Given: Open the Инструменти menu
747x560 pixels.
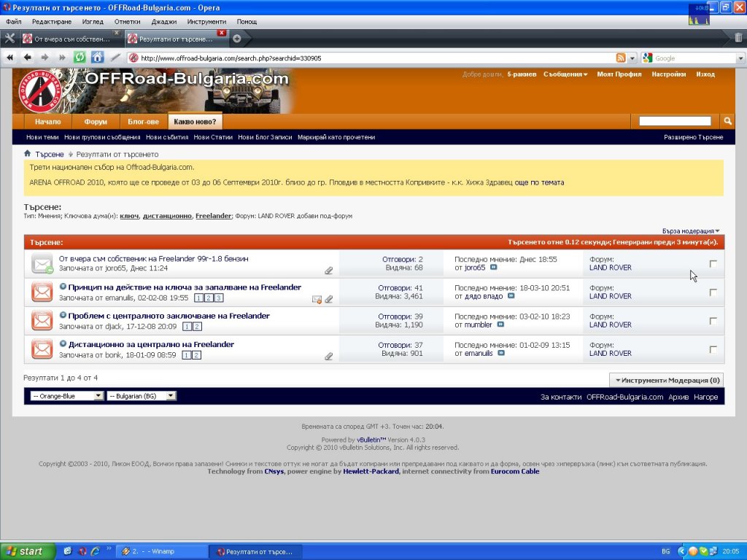Looking at the screenshot, I should 206,21.
